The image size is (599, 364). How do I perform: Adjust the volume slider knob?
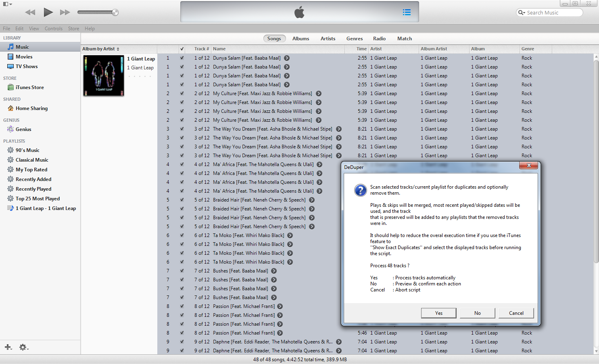115,12
